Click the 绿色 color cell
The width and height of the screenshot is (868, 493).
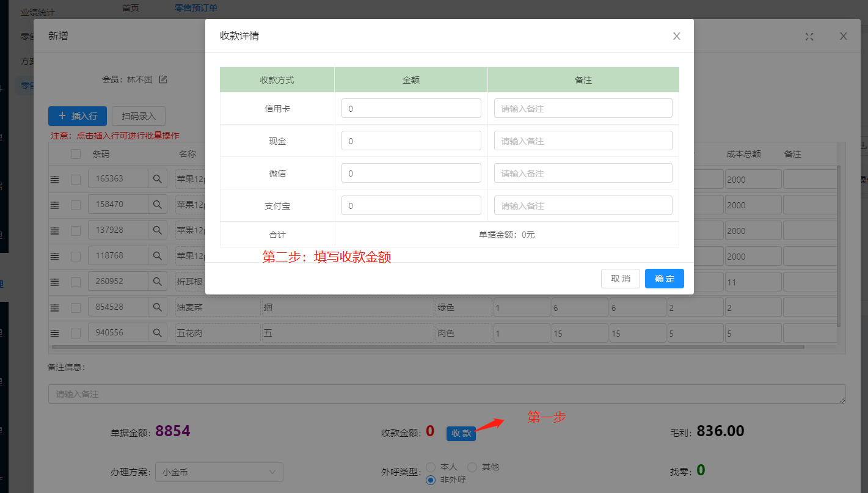[x=464, y=307]
